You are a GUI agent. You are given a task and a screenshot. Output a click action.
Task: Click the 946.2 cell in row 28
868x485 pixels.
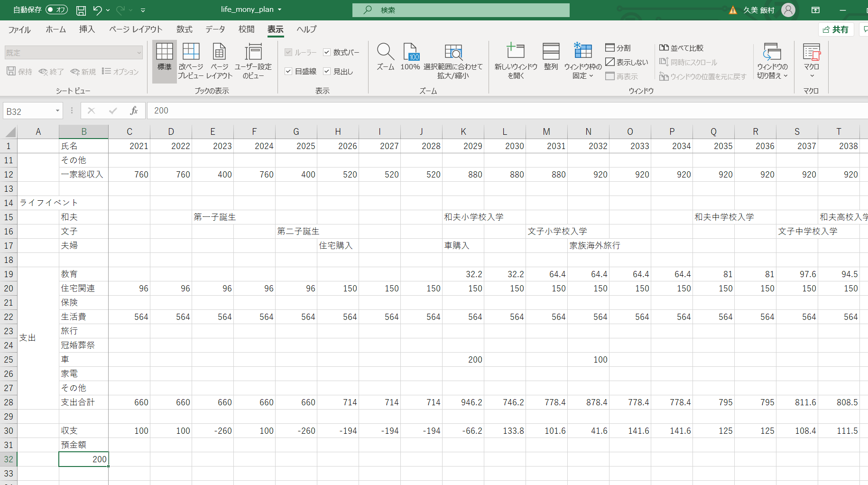click(463, 402)
